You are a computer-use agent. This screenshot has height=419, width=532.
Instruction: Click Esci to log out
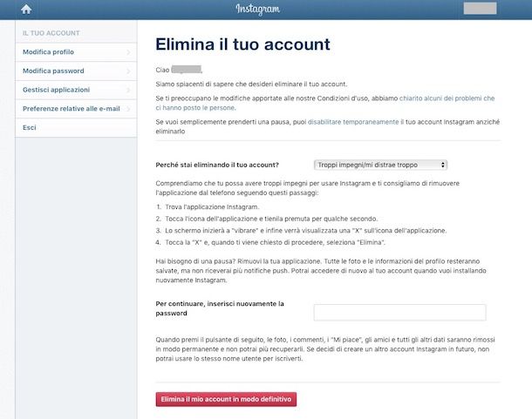pyautogui.click(x=31, y=127)
